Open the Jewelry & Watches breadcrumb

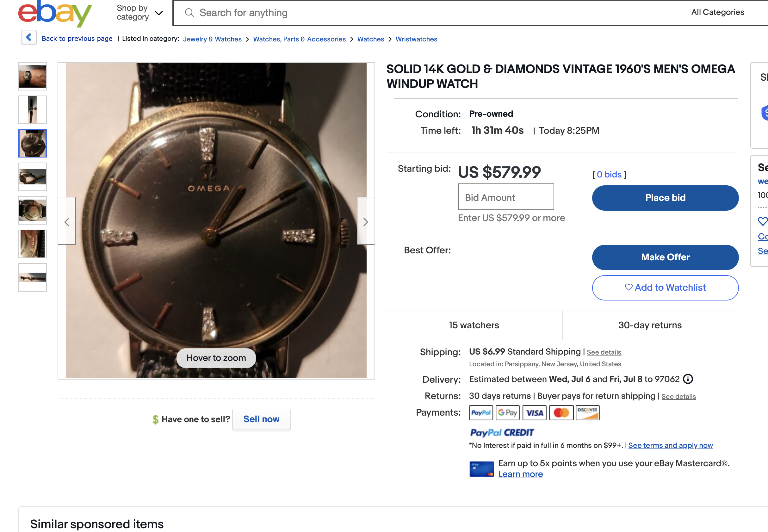212,39
